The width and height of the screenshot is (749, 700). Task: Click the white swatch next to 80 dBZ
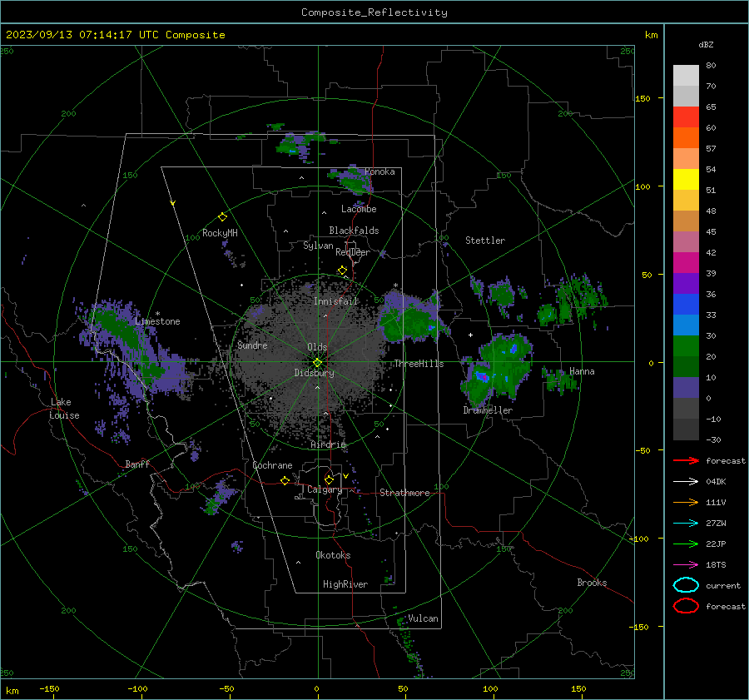(x=686, y=76)
